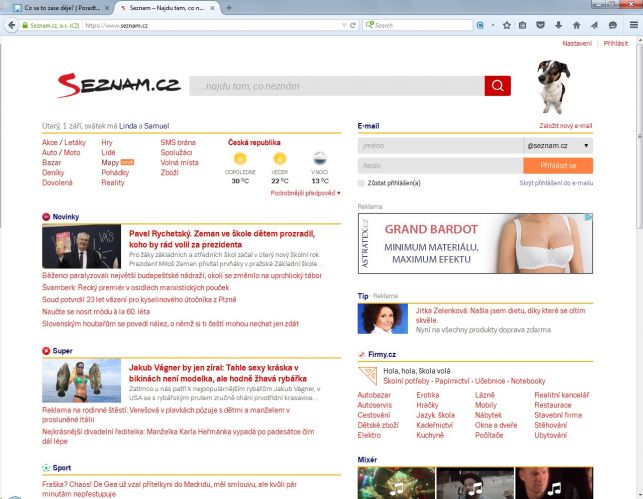Screen dimensions: 643x499
Task: Play first Mixér video thumbnail
Action: pos(396,483)
